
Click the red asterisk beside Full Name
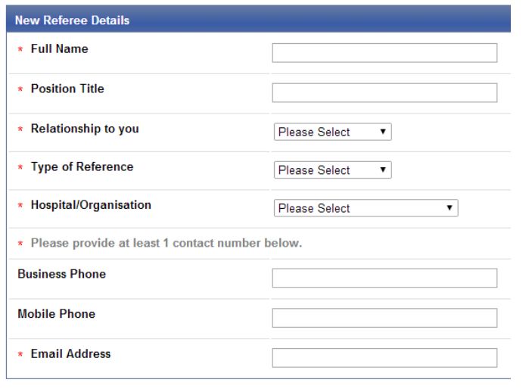[20, 49]
